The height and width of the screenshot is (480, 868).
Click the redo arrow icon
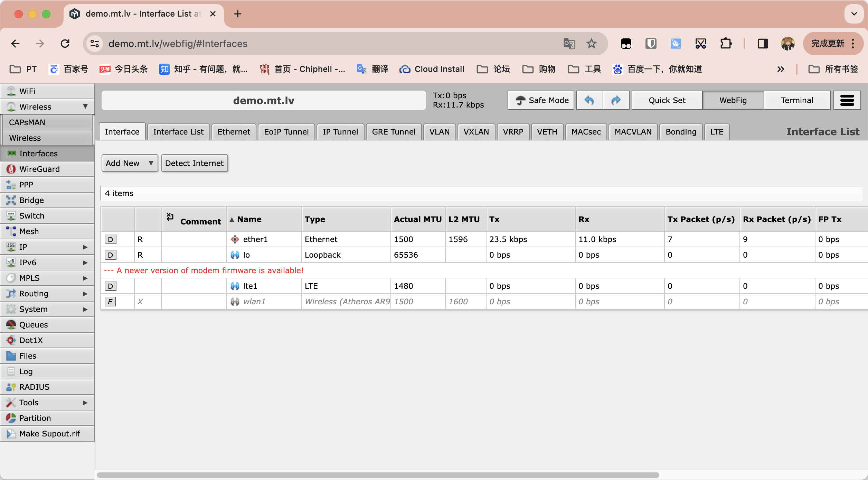(x=616, y=100)
